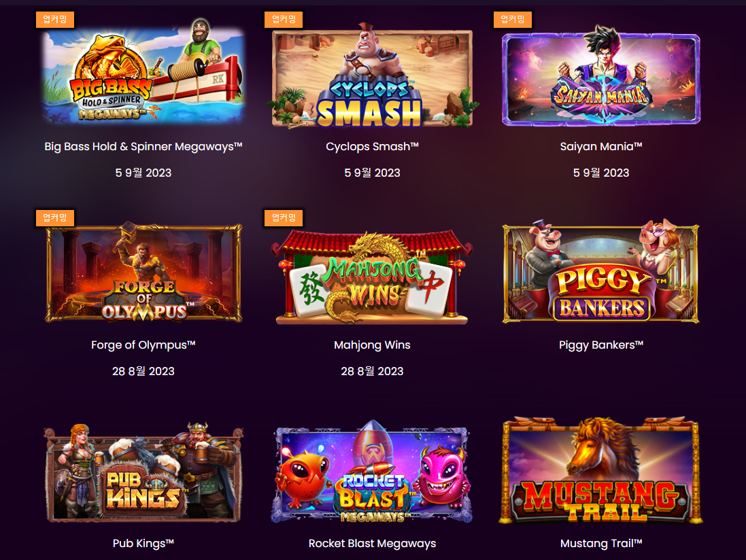This screenshot has width=746, height=560.
Task: Click the orange upcoming badge on Saiyan Mania
Action: pyautogui.click(x=512, y=20)
